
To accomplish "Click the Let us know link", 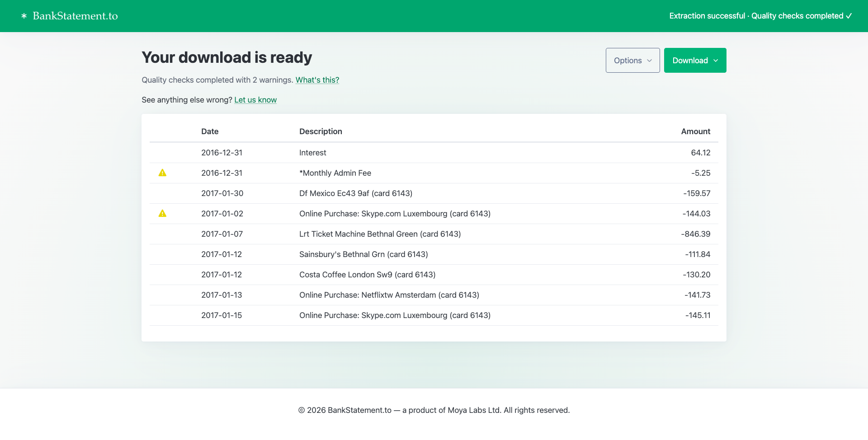I will coord(255,100).
